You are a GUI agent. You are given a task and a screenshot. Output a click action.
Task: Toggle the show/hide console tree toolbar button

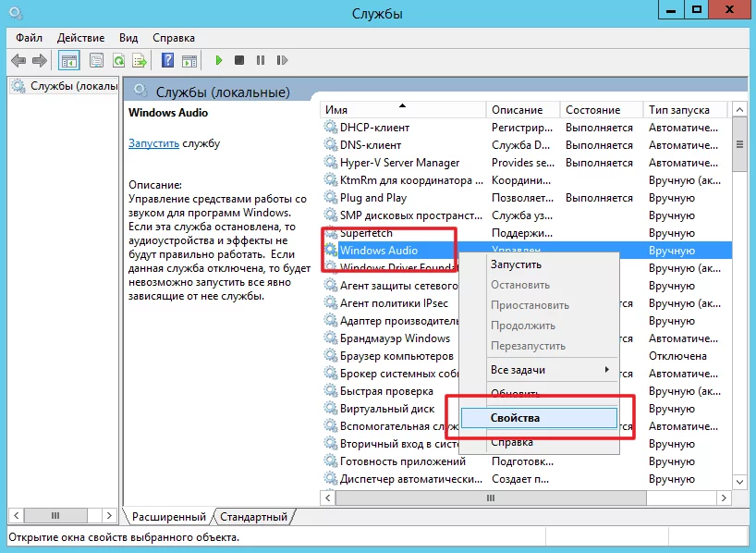[68, 60]
